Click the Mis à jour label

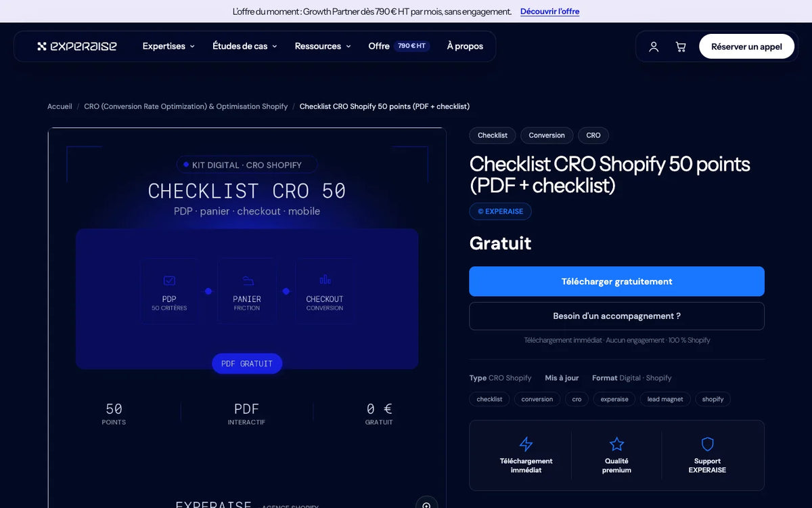(562, 378)
